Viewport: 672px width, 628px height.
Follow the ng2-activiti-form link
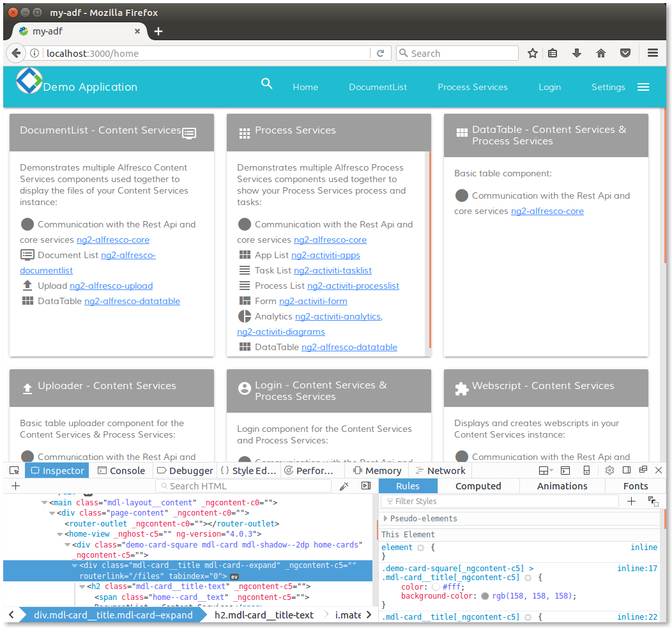tap(313, 302)
